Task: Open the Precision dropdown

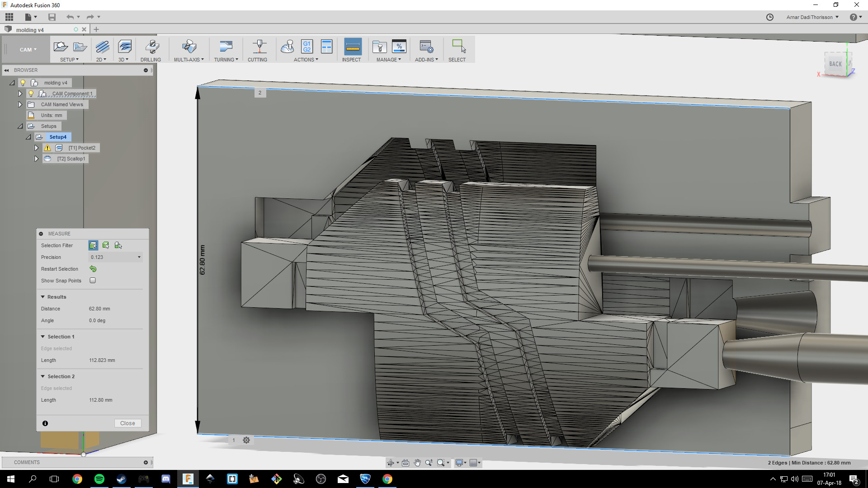Action: [x=116, y=257]
